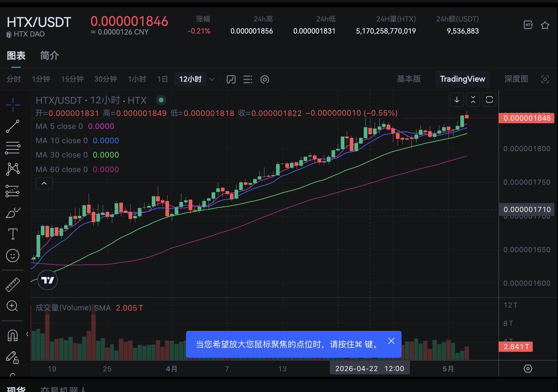Image resolution: width=558 pixels, height=392 pixels.
Task: Open the indicators chart icon
Action: click(231, 80)
